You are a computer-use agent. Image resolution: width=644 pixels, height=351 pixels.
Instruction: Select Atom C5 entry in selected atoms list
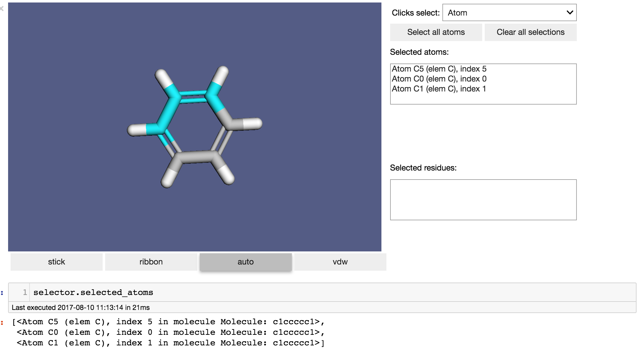439,69
